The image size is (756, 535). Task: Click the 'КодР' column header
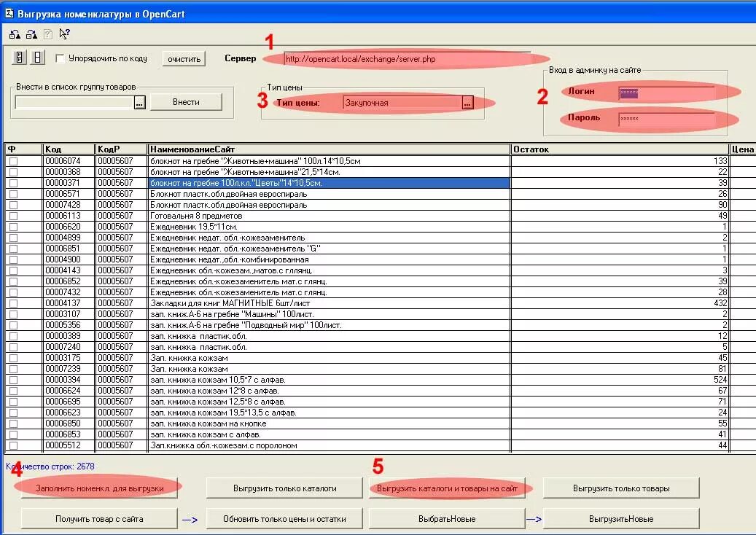pyautogui.click(x=121, y=149)
